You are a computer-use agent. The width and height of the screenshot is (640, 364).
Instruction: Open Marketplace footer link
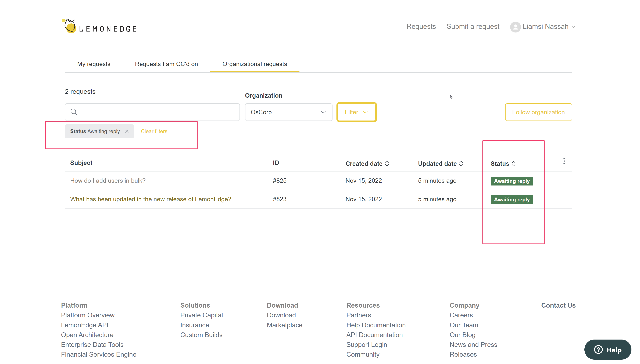284,325
